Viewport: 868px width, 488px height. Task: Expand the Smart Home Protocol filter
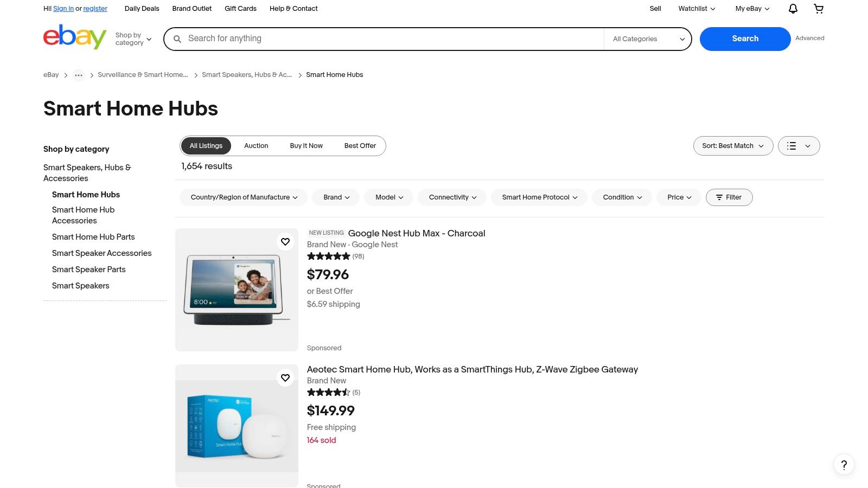click(539, 197)
